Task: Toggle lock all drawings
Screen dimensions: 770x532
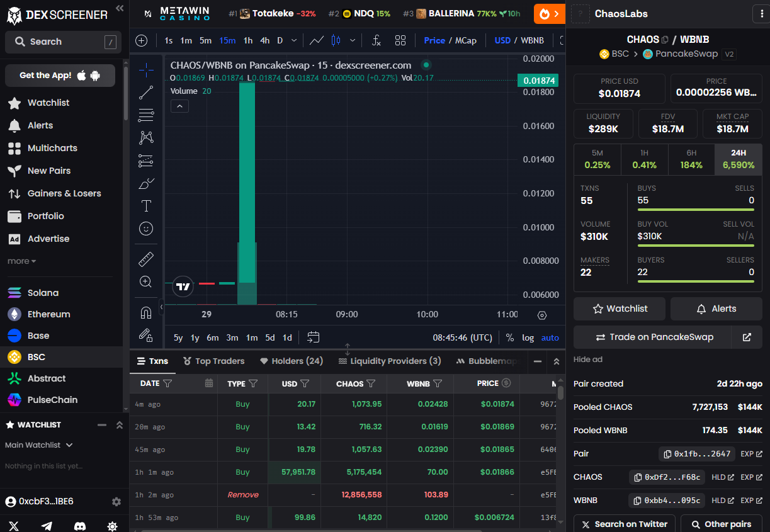Action: 146,335
